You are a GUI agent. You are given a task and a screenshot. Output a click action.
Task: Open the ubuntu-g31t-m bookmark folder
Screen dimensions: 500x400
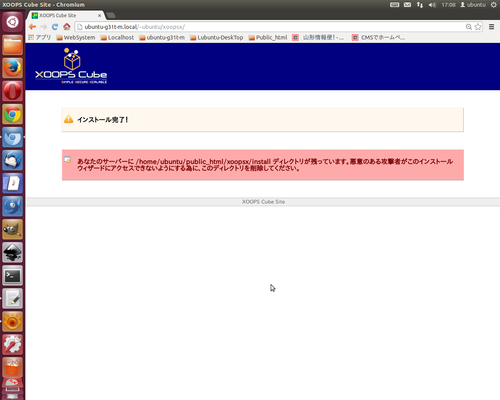pos(162,37)
